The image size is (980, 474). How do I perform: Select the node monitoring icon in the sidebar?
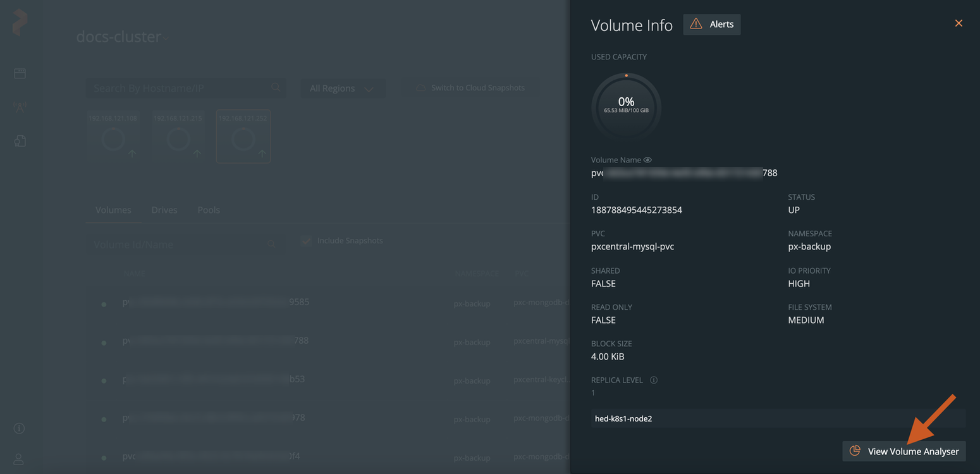(20, 106)
